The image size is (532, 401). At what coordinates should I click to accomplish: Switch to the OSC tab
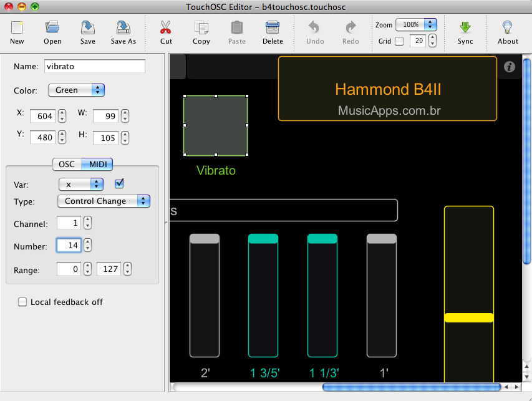[x=67, y=164]
